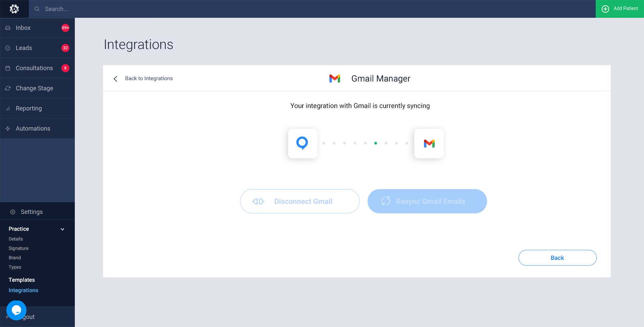This screenshot has height=327, width=644.
Task: Click the Automations lightning icon
Action: click(x=8, y=128)
